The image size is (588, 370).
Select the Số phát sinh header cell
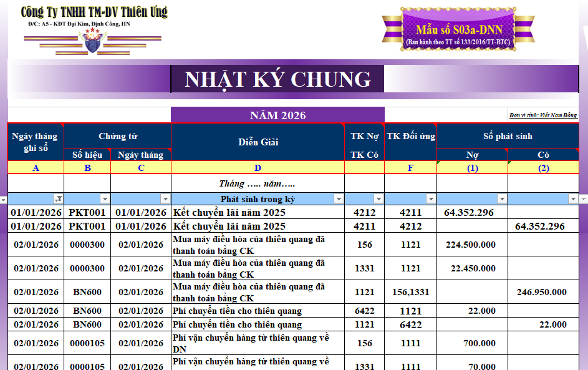[x=508, y=136]
